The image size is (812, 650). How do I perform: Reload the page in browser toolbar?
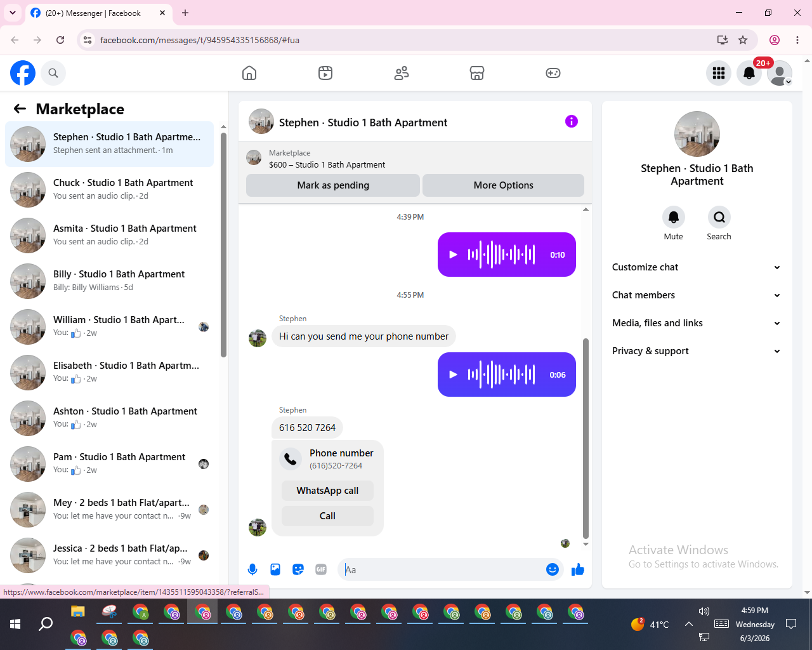(x=60, y=40)
